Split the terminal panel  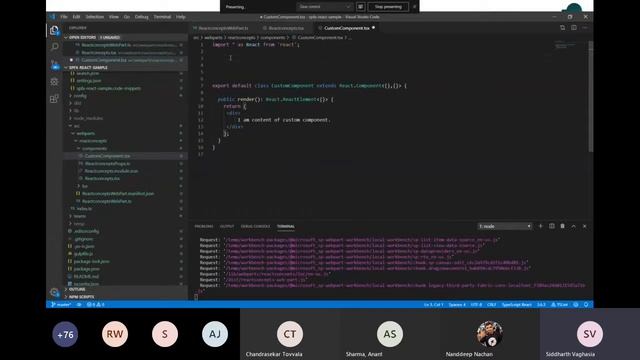(551, 226)
